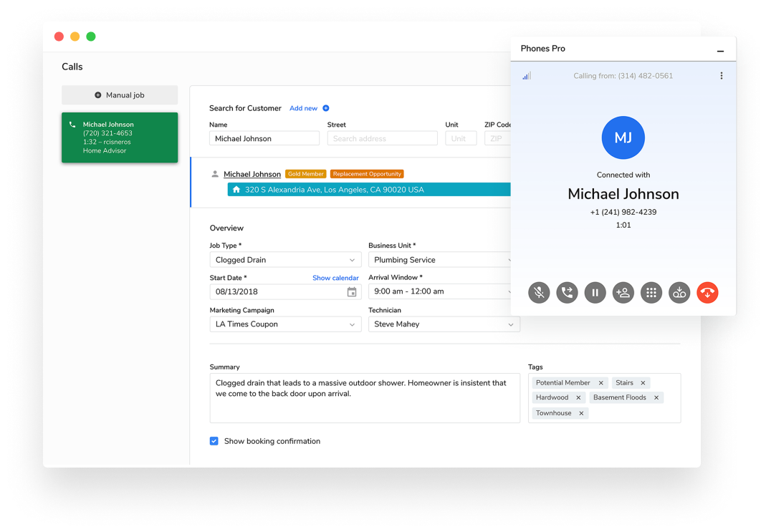Click the Name input field
This screenshot has width=766, height=532.
coord(264,138)
